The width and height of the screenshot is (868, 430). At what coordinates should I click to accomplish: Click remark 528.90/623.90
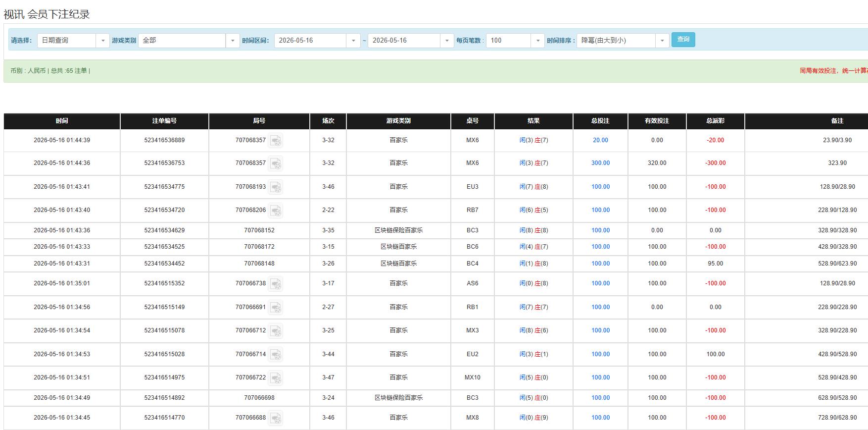coord(837,264)
